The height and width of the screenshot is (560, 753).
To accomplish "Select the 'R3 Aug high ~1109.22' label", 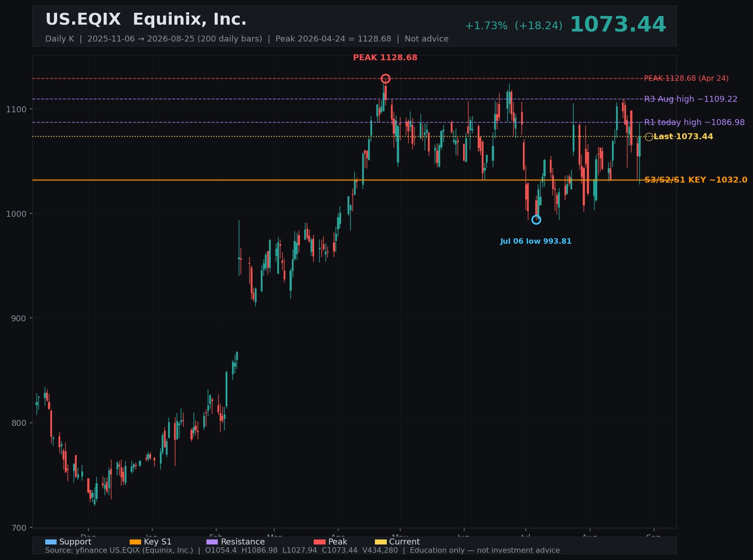I will (691, 99).
